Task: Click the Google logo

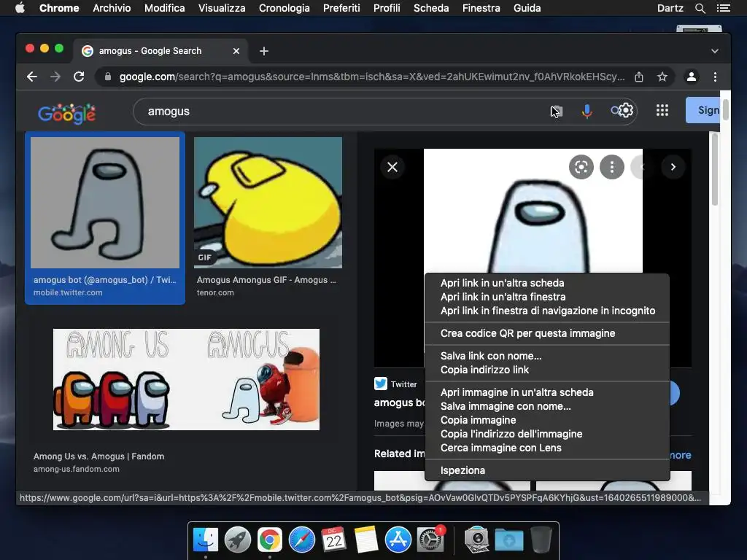Action: coord(66,113)
